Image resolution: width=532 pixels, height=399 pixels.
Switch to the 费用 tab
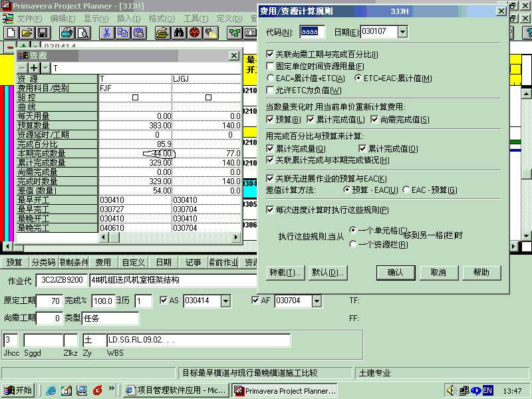point(103,262)
